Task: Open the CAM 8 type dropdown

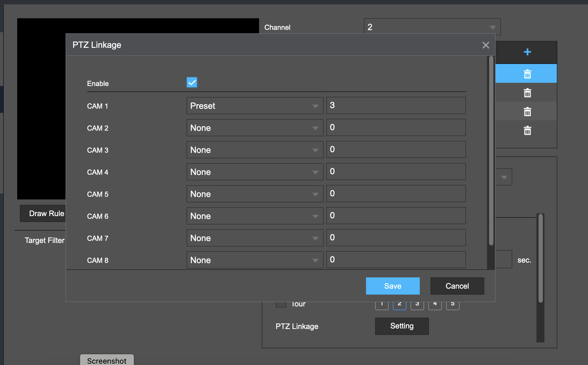Action: click(x=255, y=260)
